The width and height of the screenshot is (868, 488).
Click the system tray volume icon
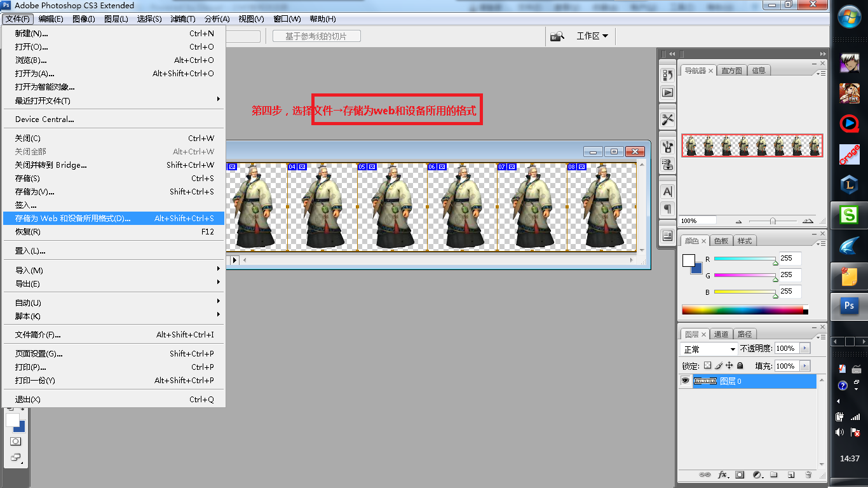coord(839,432)
